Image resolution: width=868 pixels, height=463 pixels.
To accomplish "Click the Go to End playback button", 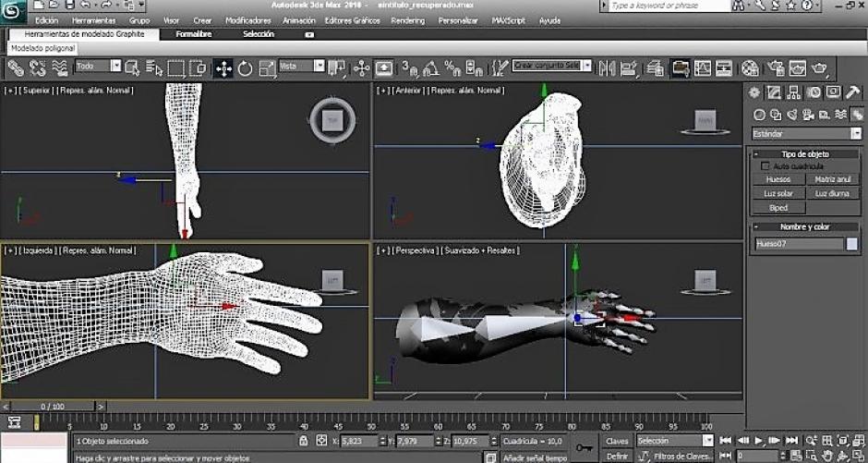I will point(792,440).
